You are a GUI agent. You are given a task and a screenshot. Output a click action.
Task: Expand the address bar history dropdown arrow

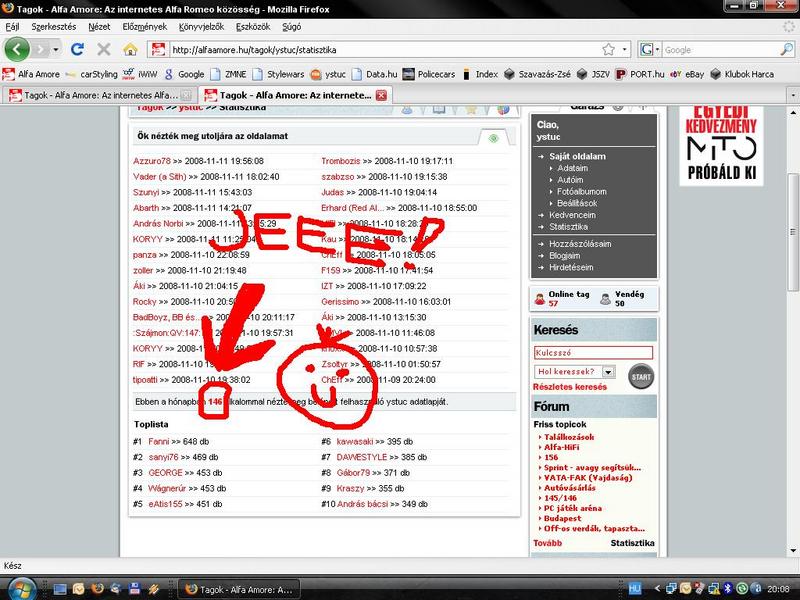point(625,49)
